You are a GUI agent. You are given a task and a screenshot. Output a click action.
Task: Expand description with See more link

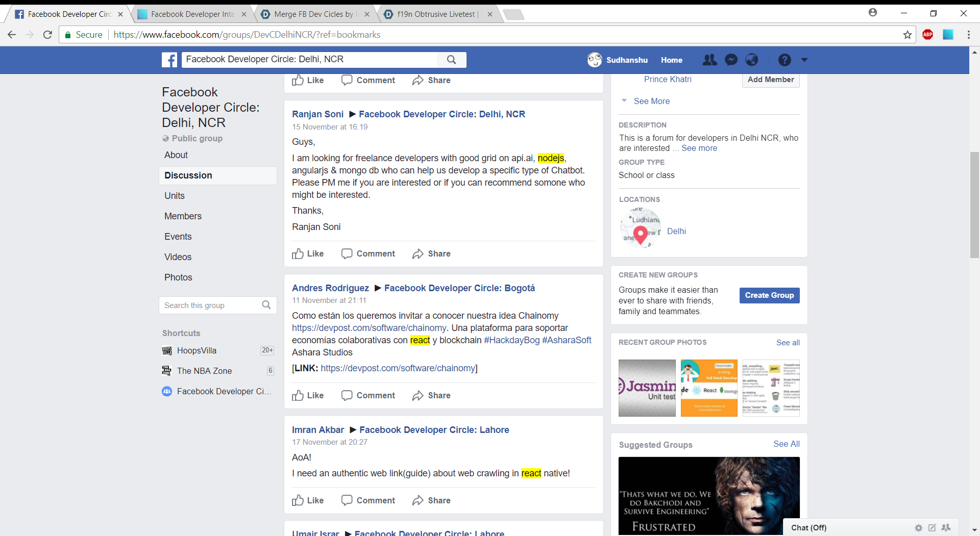[x=699, y=148]
